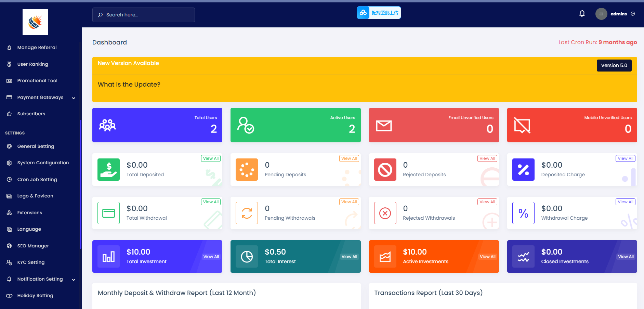644x309 pixels.
Task: Click View All on Rejected Withdrawals card
Action: 487,202
